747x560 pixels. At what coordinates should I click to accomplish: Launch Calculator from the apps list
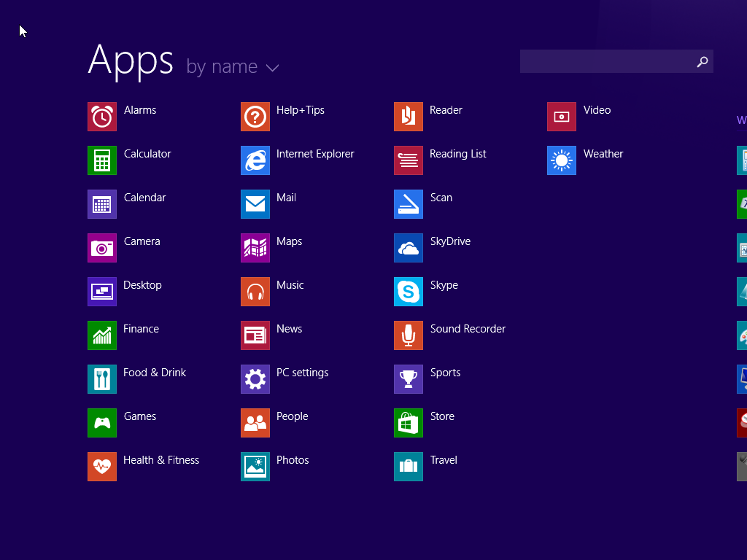[102, 160]
